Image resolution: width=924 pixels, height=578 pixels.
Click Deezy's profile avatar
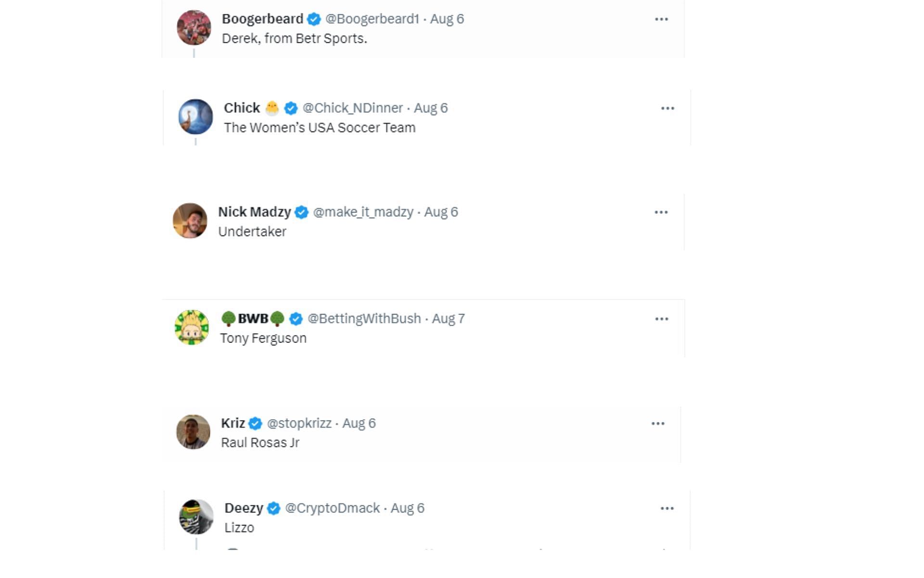[196, 517]
